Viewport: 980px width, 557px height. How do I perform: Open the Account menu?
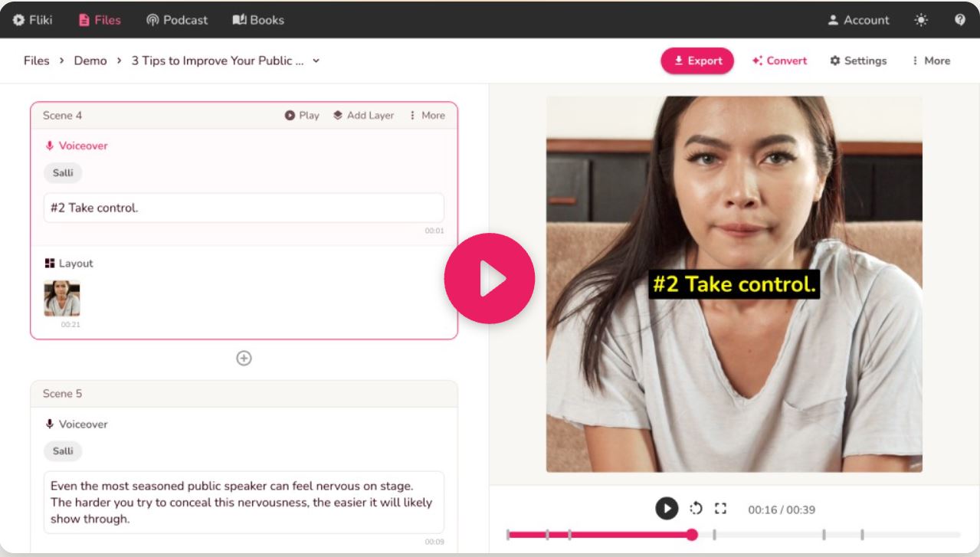click(857, 20)
